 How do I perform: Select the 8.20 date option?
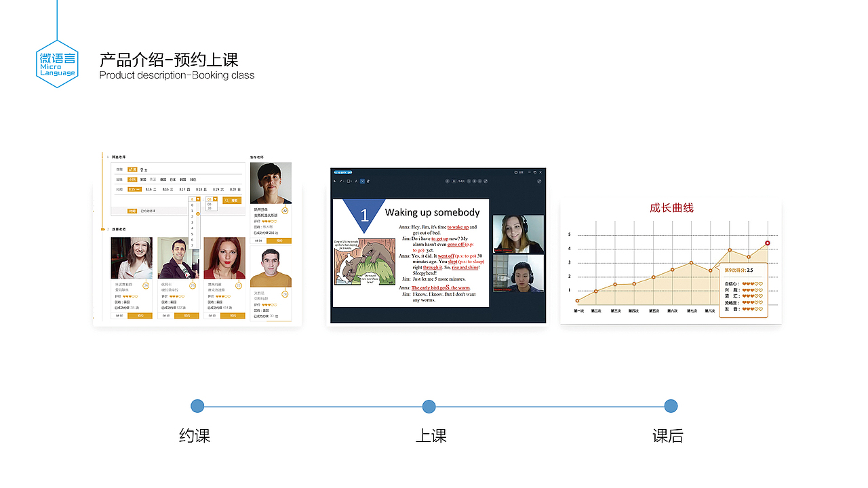(235, 190)
